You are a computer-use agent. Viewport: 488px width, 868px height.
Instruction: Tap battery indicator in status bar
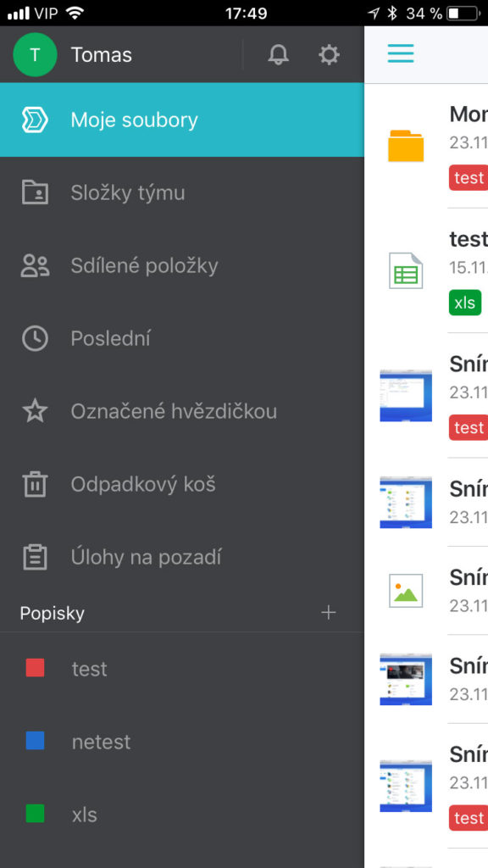(x=463, y=14)
